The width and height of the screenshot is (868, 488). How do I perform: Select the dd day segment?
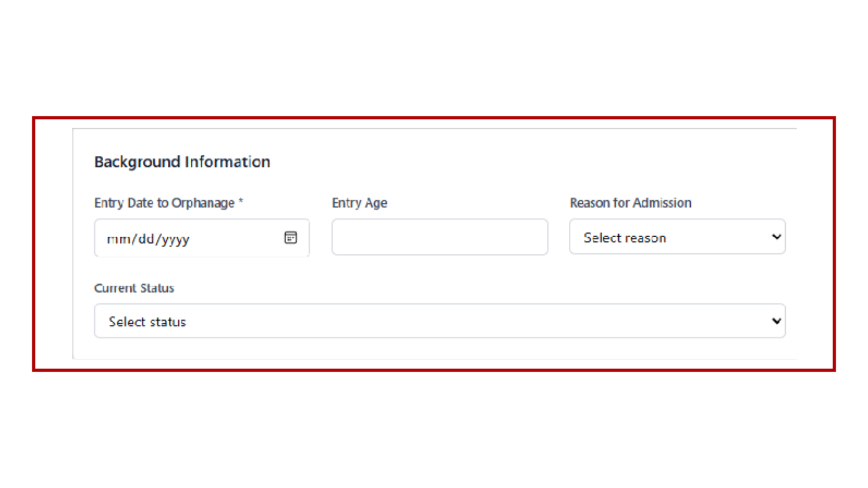(x=146, y=239)
